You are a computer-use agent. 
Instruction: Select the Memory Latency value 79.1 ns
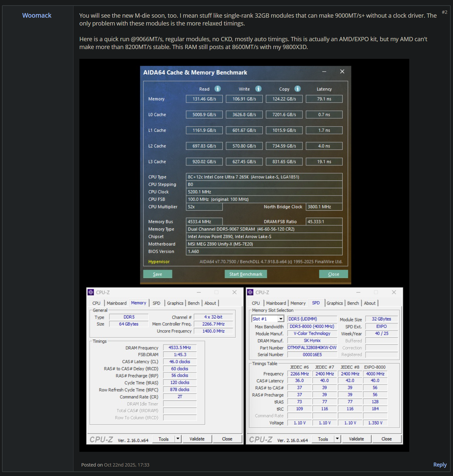click(324, 99)
